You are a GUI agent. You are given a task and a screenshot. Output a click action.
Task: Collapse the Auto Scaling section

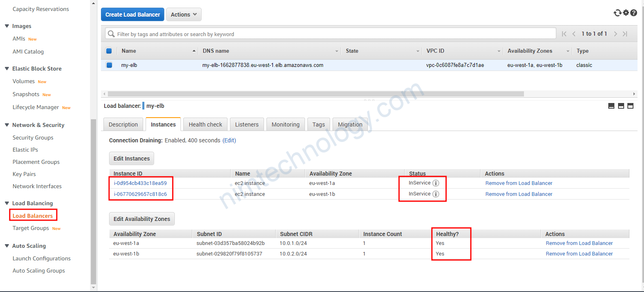(x=7, y=246)
